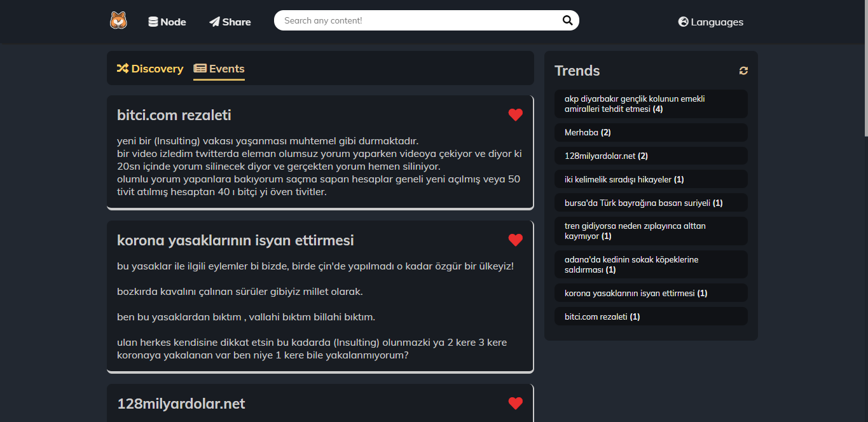868x422 pixels.
Task: Refresh the Trends list icon
Action: pos(743,71)
